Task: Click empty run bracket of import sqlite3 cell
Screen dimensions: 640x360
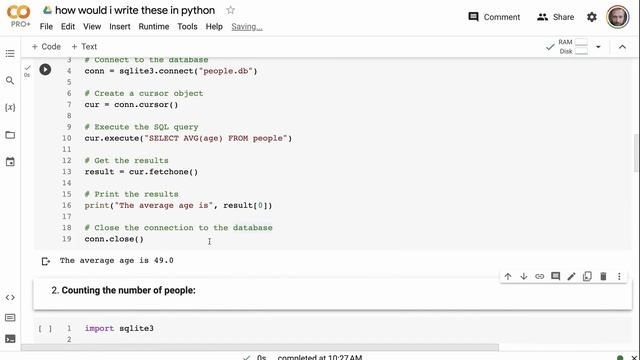Action: click(x=45, y=329)
